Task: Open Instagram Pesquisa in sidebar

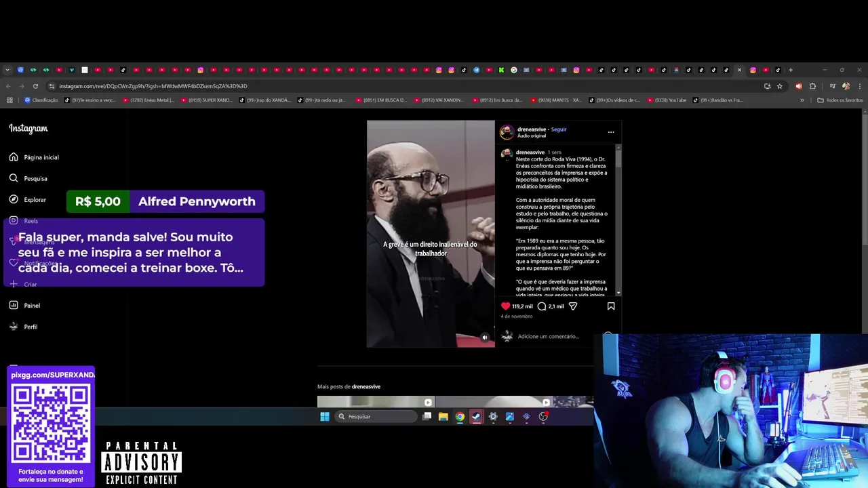Action: coord(28,178)
